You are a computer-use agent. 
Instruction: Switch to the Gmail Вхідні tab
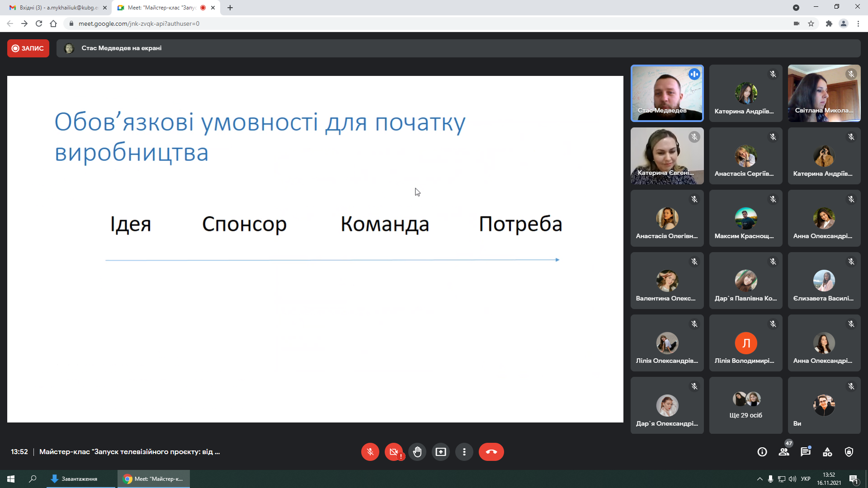tap(58, 8)
